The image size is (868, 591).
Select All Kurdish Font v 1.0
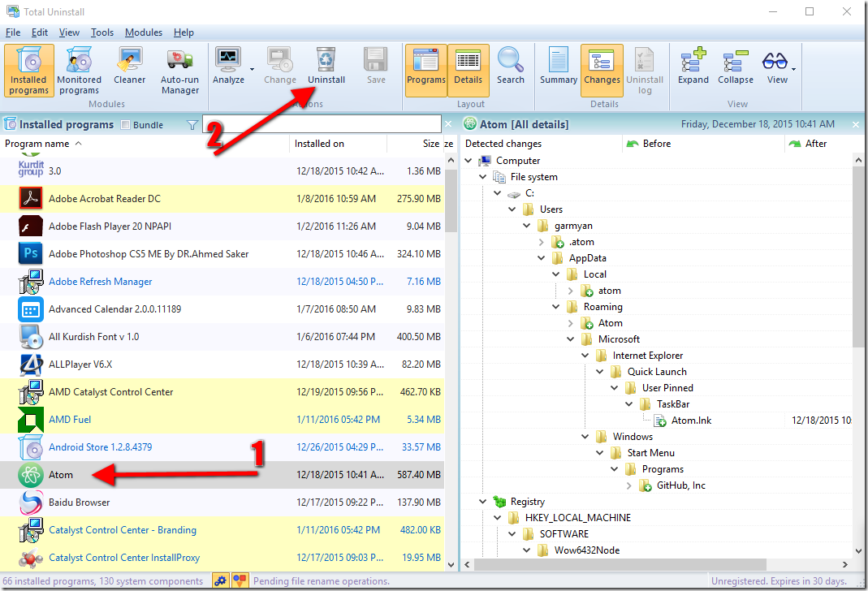pyautogui.click(x=222, y=336)
